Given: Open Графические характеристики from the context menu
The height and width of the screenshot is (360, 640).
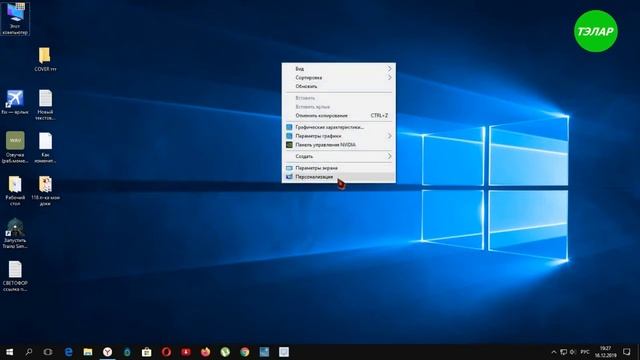Looking at the screenshot, I should [x=338, y=127].
